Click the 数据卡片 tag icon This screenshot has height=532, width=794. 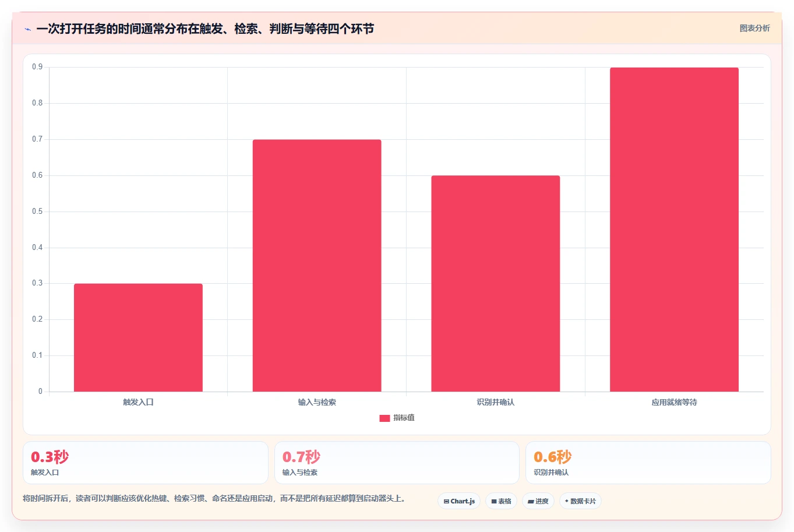(567, 501)
